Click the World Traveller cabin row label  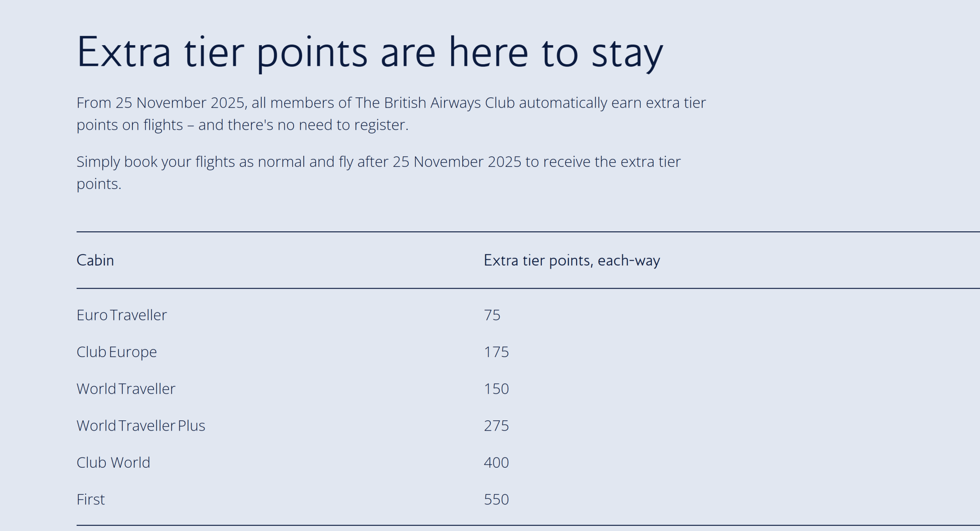126,389
